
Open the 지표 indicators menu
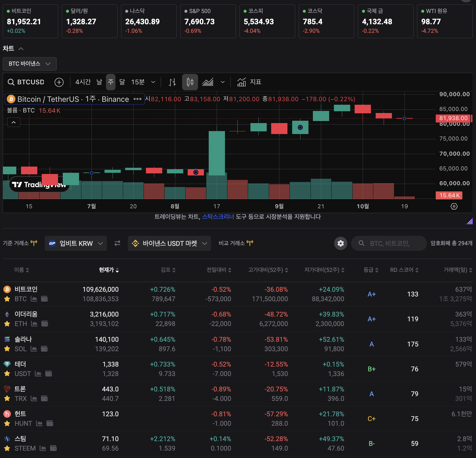[249, 82]
